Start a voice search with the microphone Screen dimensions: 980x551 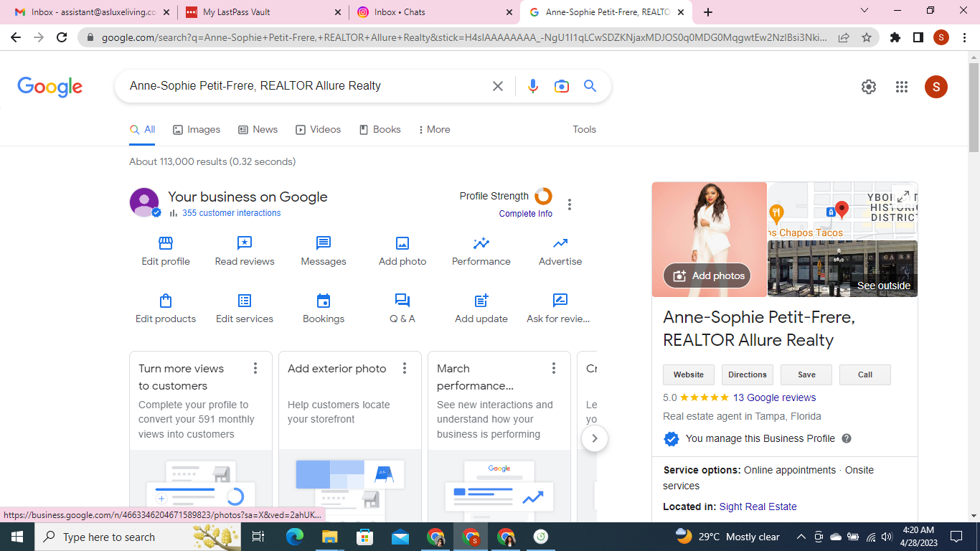tap(532, 86)
